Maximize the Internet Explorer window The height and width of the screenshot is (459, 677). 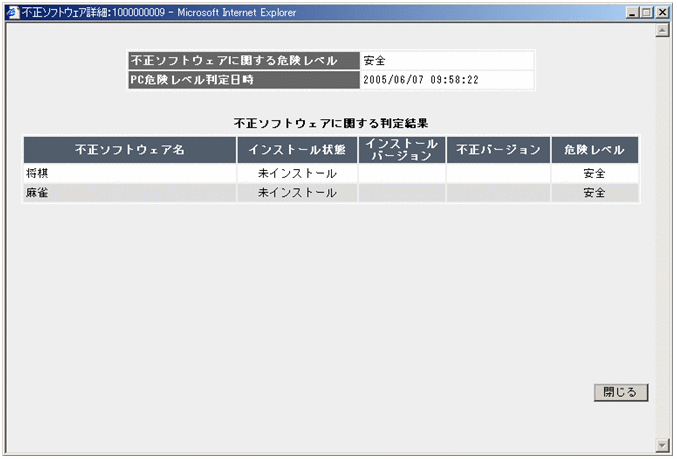[x=647, y=13]
